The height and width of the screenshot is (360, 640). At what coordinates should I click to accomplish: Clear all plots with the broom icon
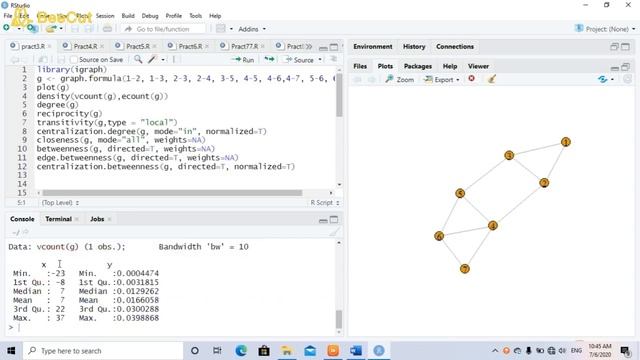coord(491,79)
